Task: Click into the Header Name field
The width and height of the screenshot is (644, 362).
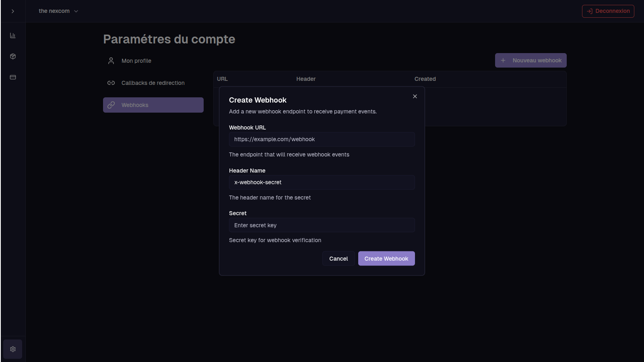Action: (322, 182)
